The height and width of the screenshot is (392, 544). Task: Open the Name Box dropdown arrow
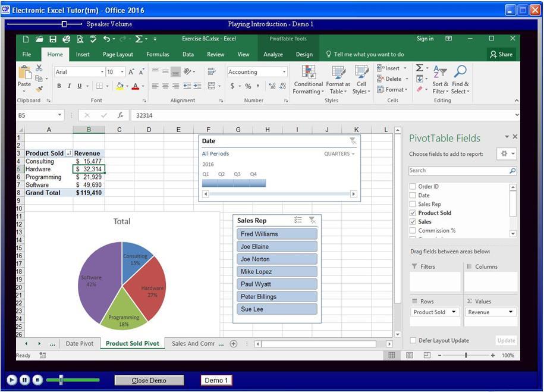59,115
